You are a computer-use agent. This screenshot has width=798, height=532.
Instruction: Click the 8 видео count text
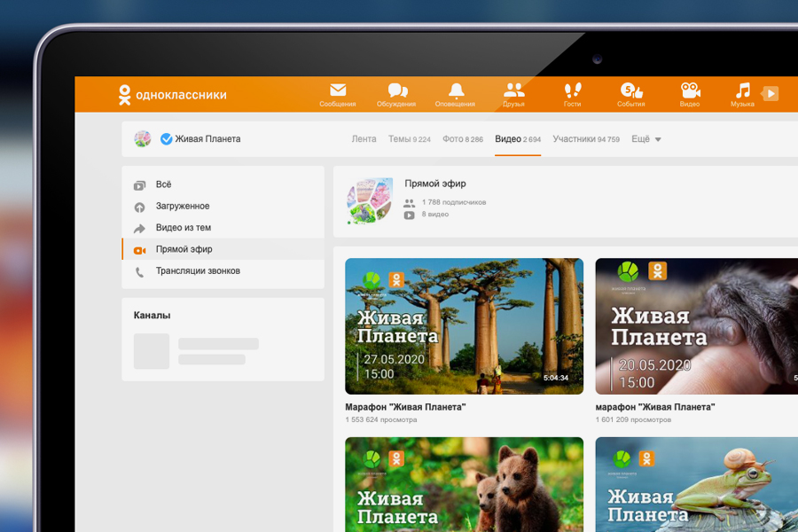point(435,215)
